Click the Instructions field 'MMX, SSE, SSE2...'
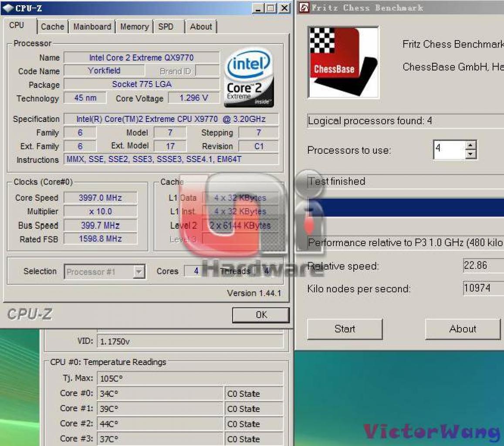This screenshot has width=504, height=446. (171, 159)
